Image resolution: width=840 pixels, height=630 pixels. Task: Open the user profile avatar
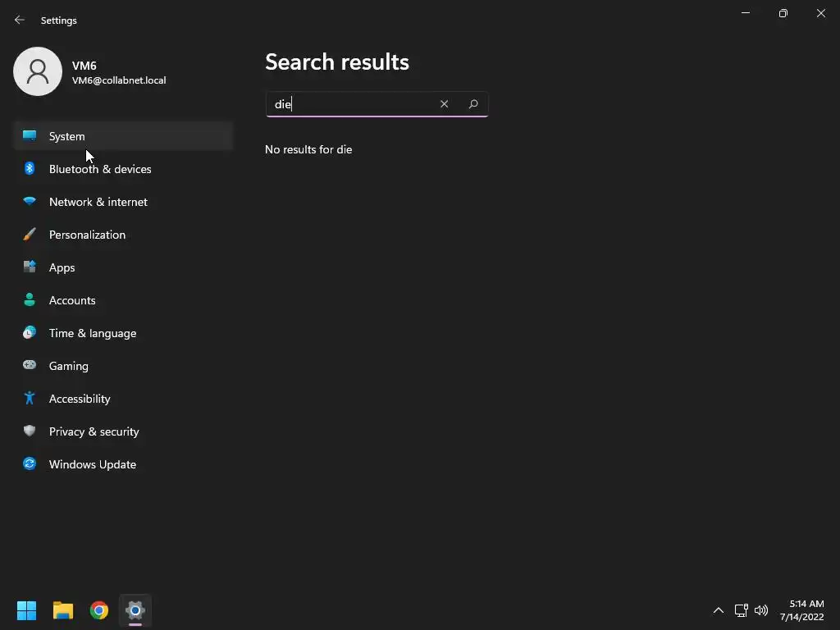[x=38, y=71]
